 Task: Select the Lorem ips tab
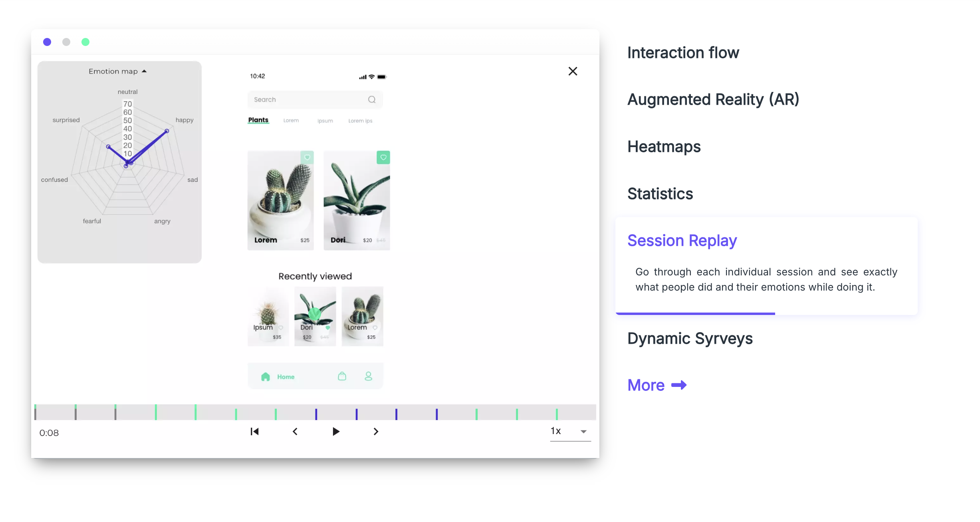click(360, 121)
